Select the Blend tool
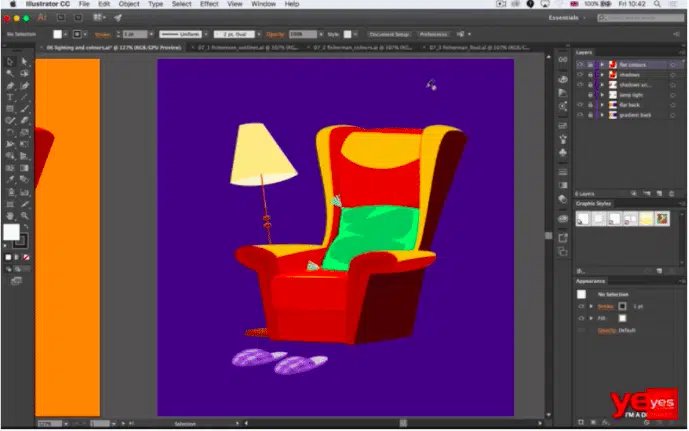The width and height of the screenshot is (689, 431). pos(24,180)
